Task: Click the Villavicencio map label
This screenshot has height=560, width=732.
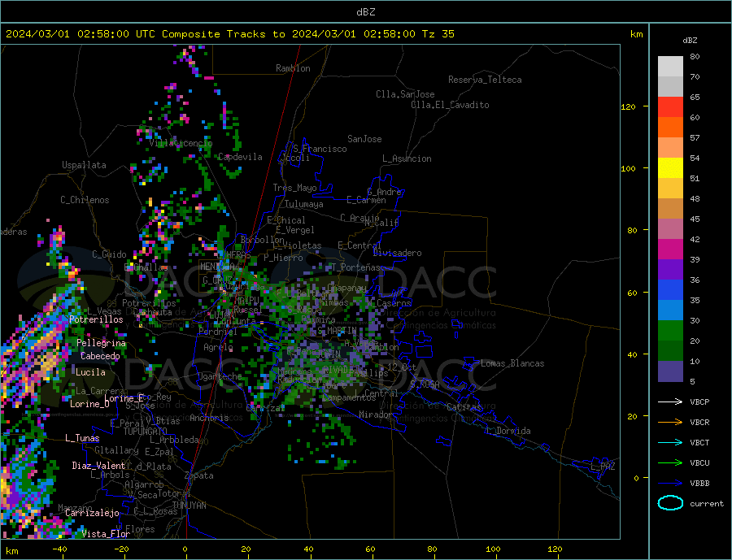Action: tap(181, 143)
